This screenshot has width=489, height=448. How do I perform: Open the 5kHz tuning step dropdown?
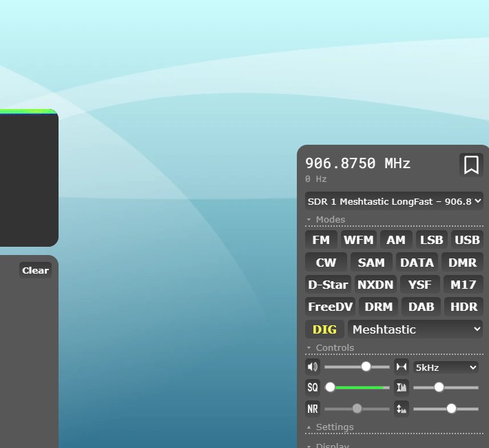(x=446, y=367)
